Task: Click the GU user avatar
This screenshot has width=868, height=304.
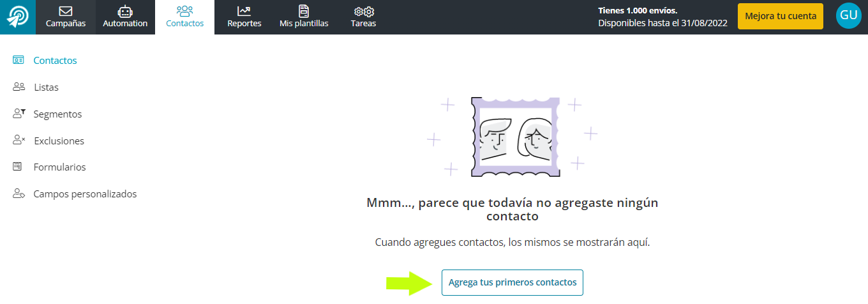Action: (x=848, y=16)
